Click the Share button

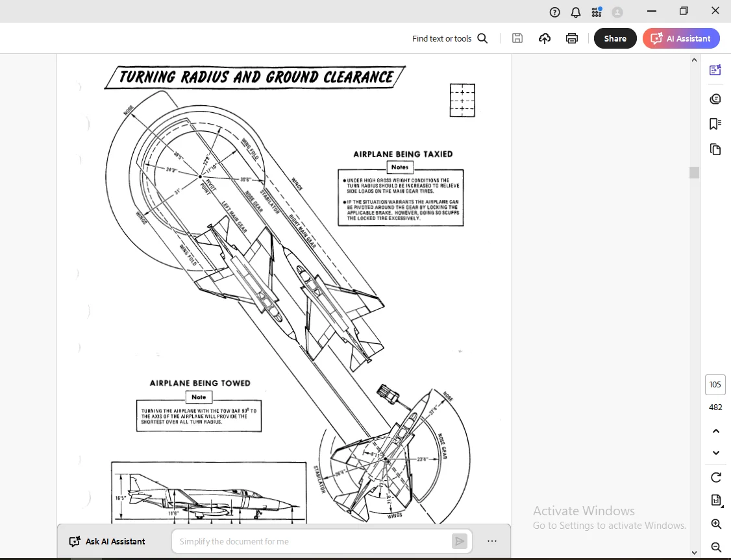point(615,38)
